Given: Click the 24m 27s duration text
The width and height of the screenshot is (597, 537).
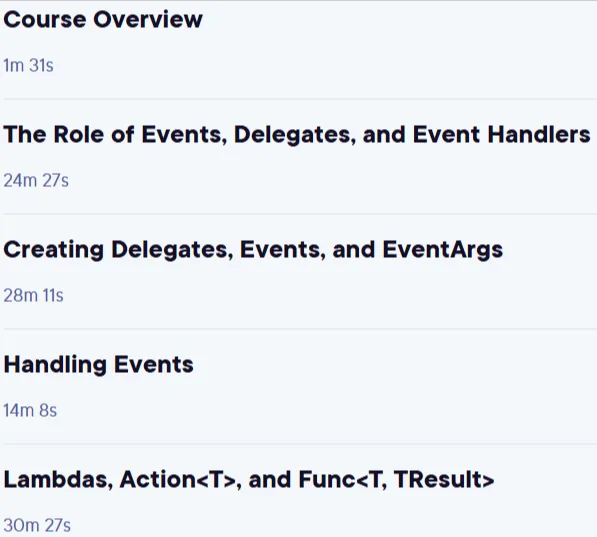Looking at the screenshot, I should (36, 181).
